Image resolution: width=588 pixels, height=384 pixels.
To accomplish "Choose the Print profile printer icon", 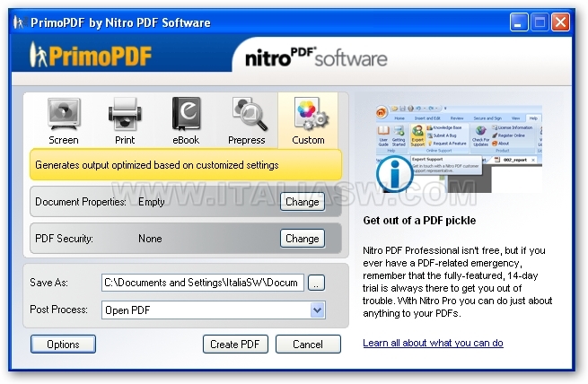I will [125, 114].
